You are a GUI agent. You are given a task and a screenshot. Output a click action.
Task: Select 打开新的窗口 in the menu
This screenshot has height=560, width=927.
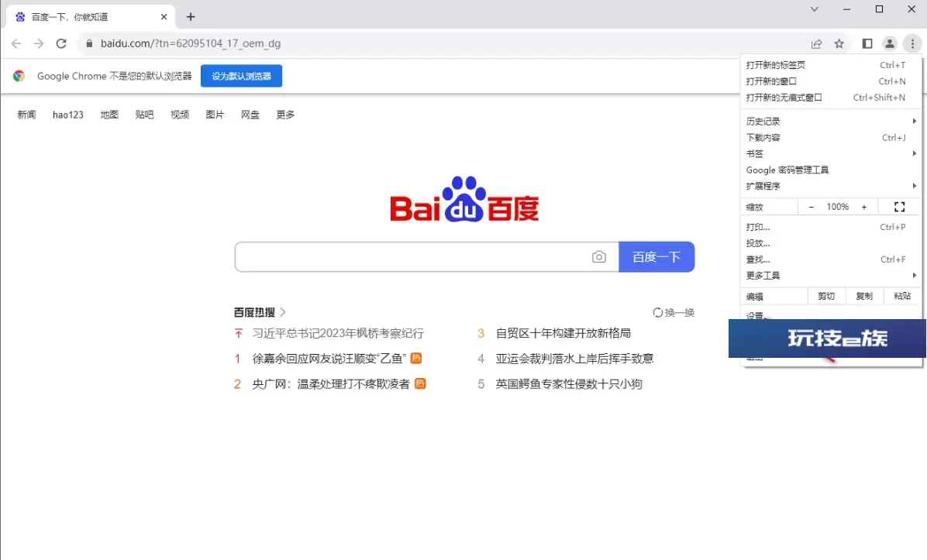831,81
